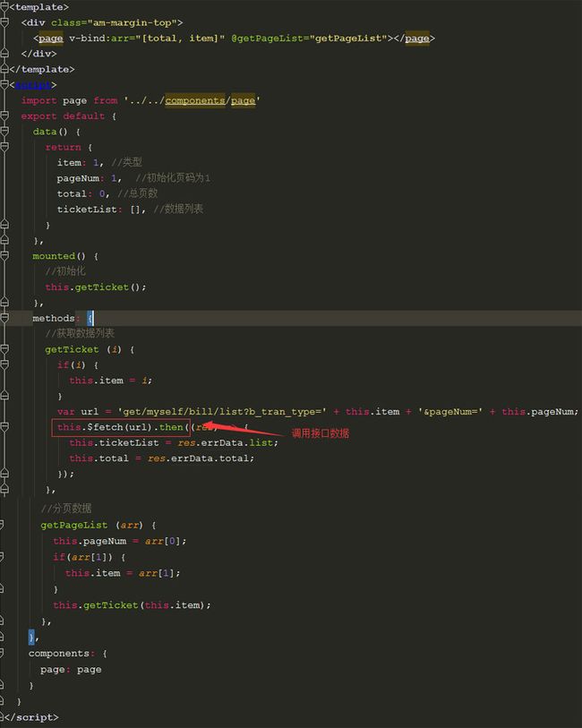Click the this.item = i; statement
Screen dimensions: 582x728
(x=110, y=381)
